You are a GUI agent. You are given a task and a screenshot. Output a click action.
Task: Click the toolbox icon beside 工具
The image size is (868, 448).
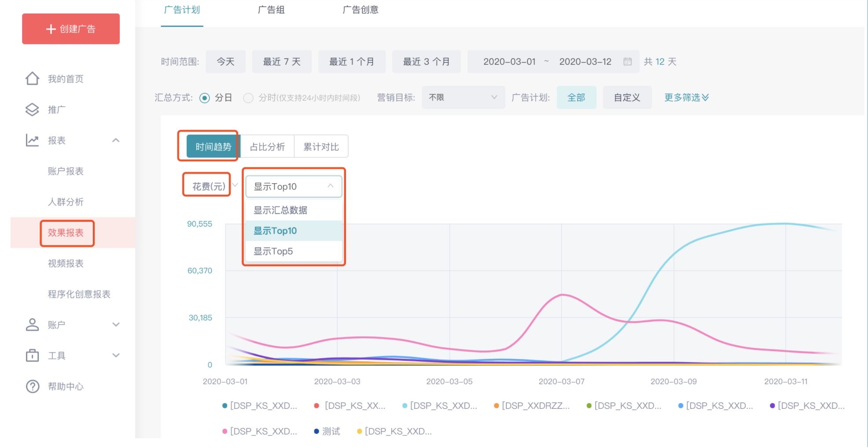[x=32, y=356]
